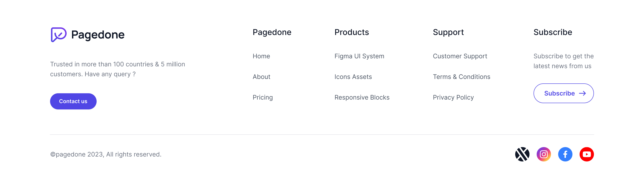644x174 pixels.
Task: Click the outlined Subscribe button label
Action: point(559,93)
